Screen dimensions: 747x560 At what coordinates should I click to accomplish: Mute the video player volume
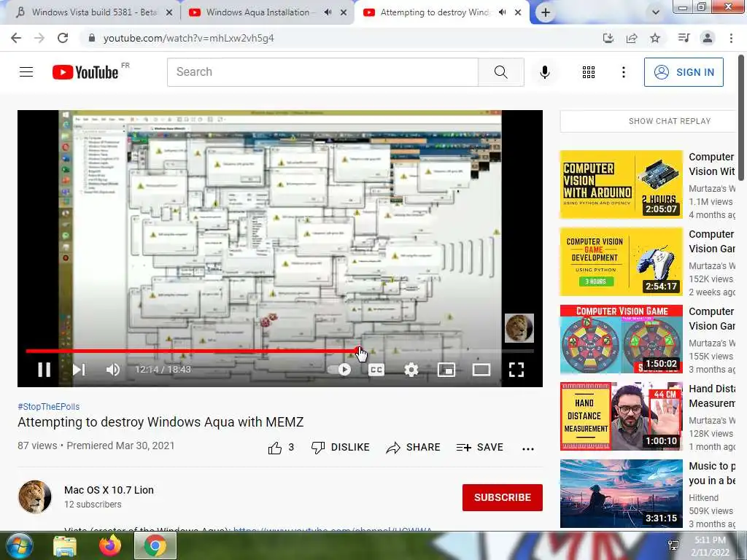[112, 370]
